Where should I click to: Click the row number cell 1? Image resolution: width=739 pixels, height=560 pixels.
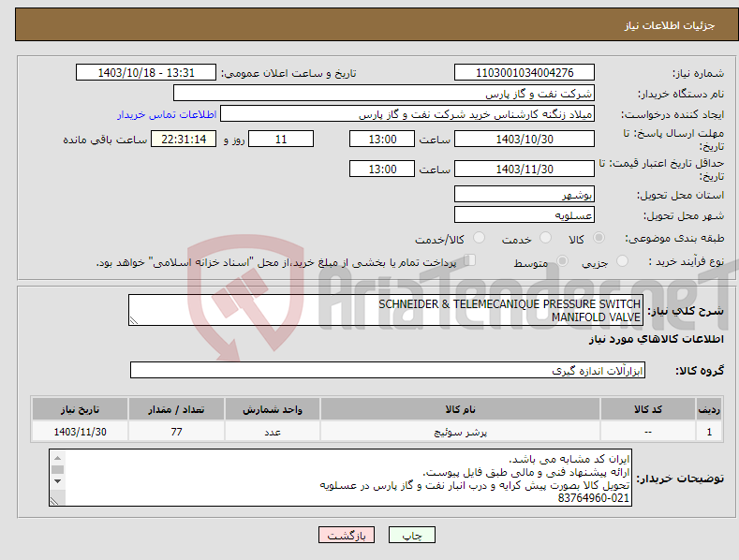pos(709,432)
